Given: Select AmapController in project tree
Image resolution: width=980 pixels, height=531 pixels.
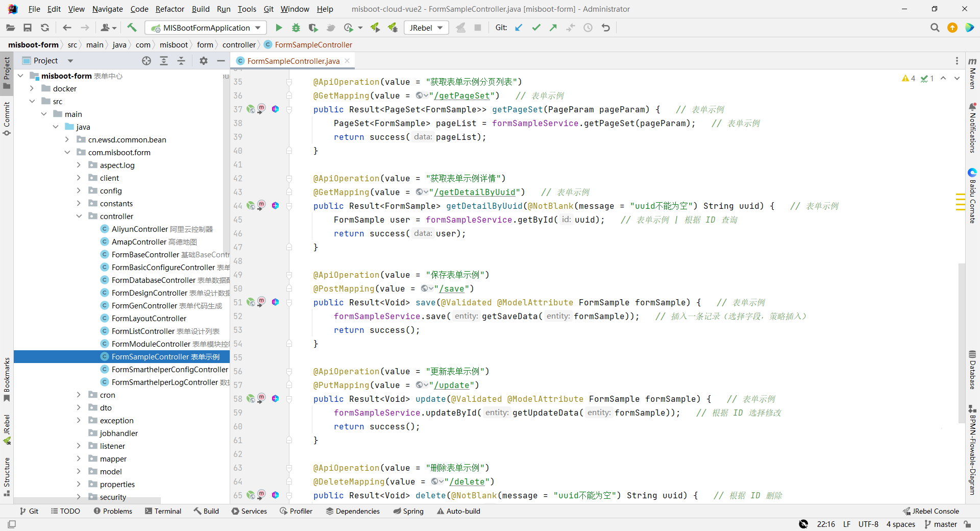Looking at the screenshot, I should [139, 242].
